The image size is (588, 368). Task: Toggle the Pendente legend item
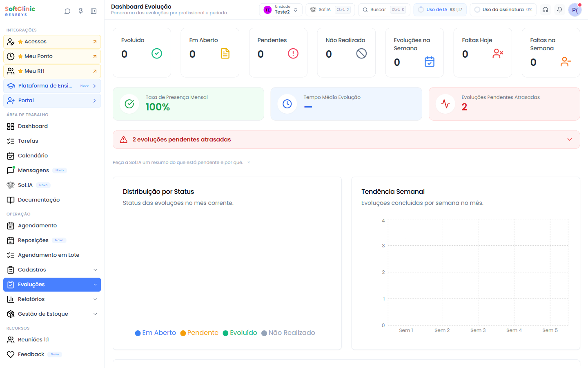pyautogui.click(x=199, y=333)
